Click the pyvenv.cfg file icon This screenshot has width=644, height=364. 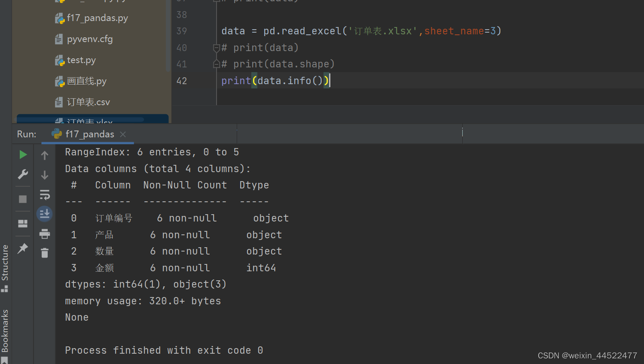pyautogui.click(x=59, y=39)
